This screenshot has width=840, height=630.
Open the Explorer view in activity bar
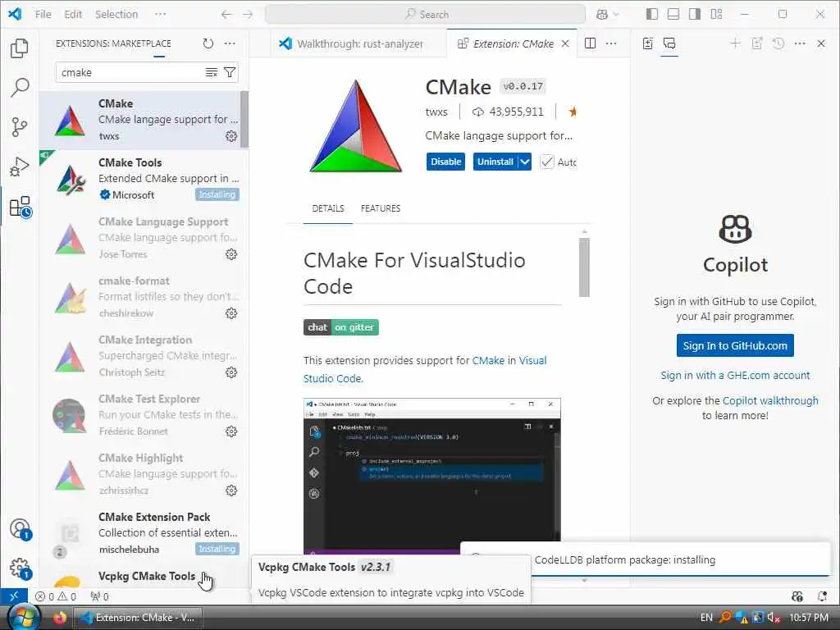tap(20, 48)
